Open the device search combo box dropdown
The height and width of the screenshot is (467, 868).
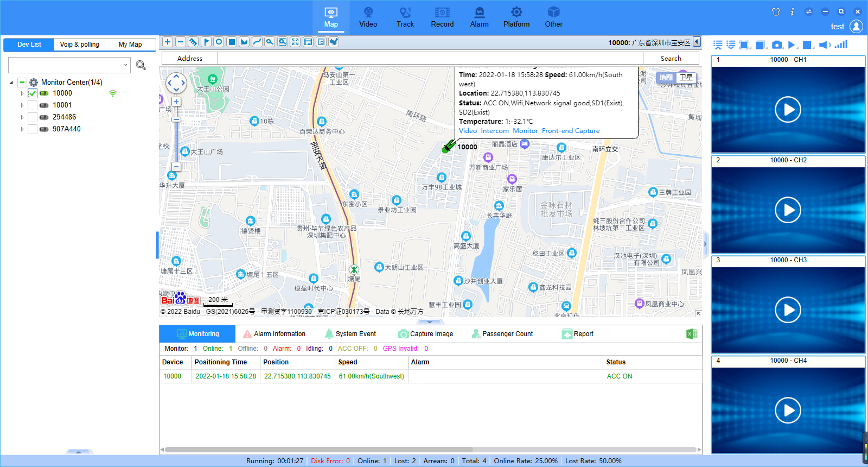(x=125, y=65)
